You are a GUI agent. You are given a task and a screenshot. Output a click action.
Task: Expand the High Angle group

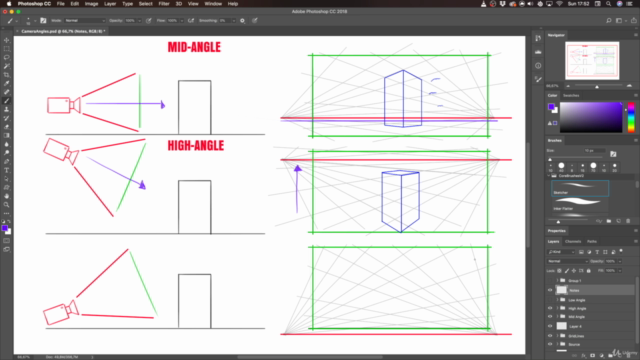point(558,308)
